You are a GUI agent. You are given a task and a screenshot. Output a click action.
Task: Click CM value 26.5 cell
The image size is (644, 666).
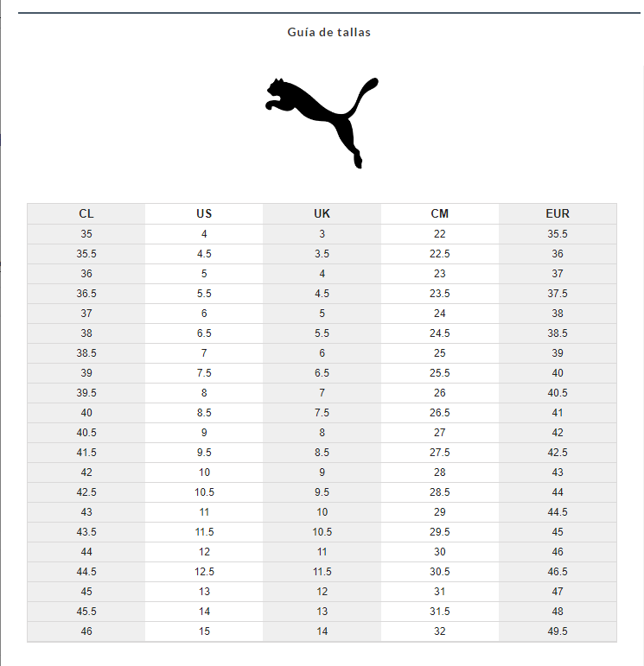tap(440, 413)
